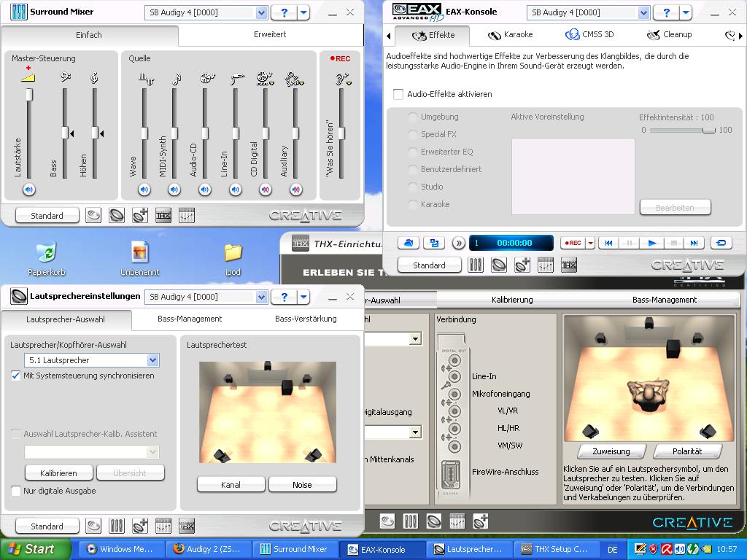The image size is (747, 560).
Task: Check Nur digitale Ausgabe option
Action: click(16, 491)
